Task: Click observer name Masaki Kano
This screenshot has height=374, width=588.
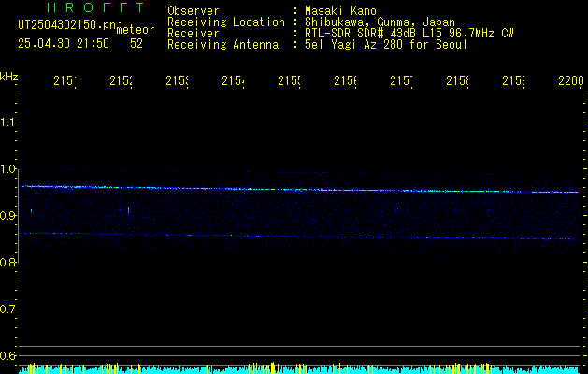Action: [340, 10]
